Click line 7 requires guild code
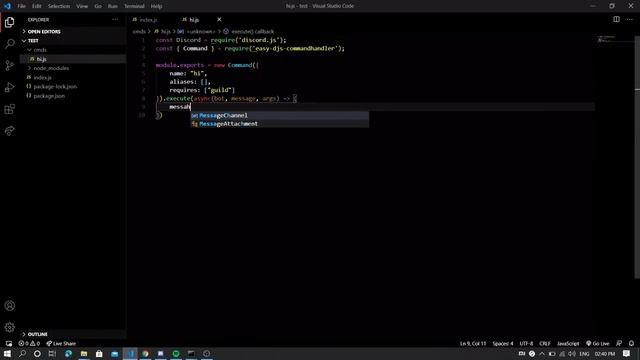 [202, 90]
